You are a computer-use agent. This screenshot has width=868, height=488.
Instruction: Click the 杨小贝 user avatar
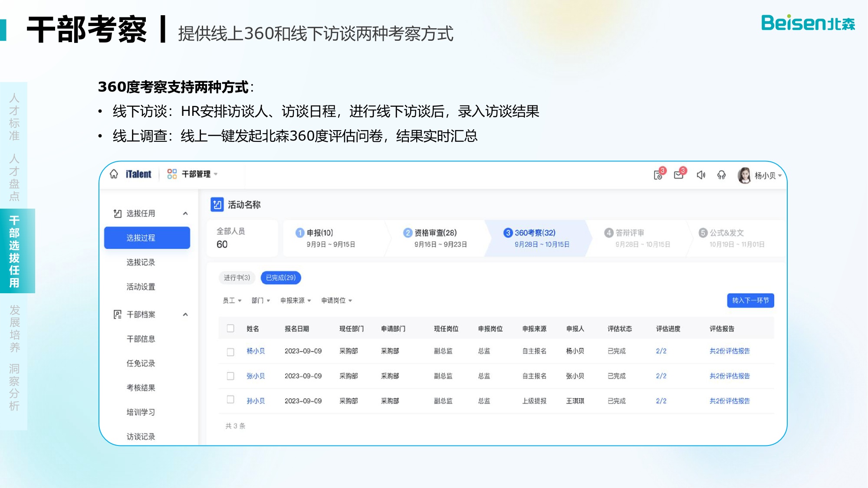click(744, 175)
